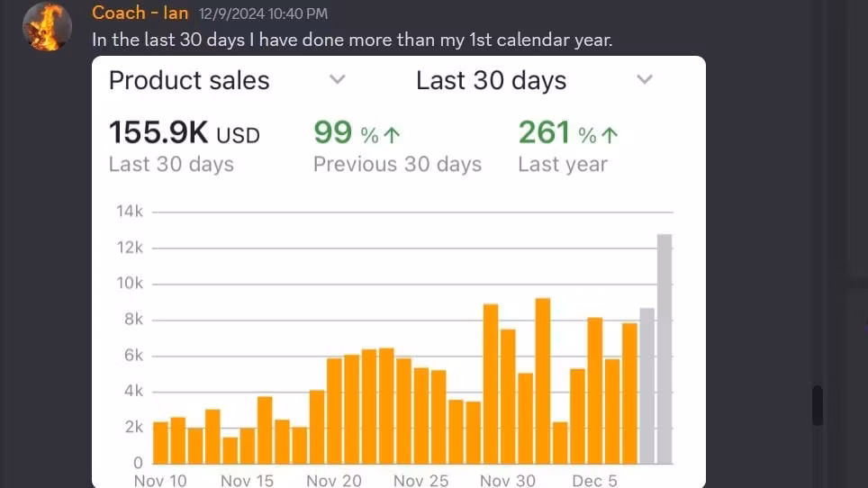Click Coach - Ian's flame avatar
868x488 pixels.
[x=47, y=26]
